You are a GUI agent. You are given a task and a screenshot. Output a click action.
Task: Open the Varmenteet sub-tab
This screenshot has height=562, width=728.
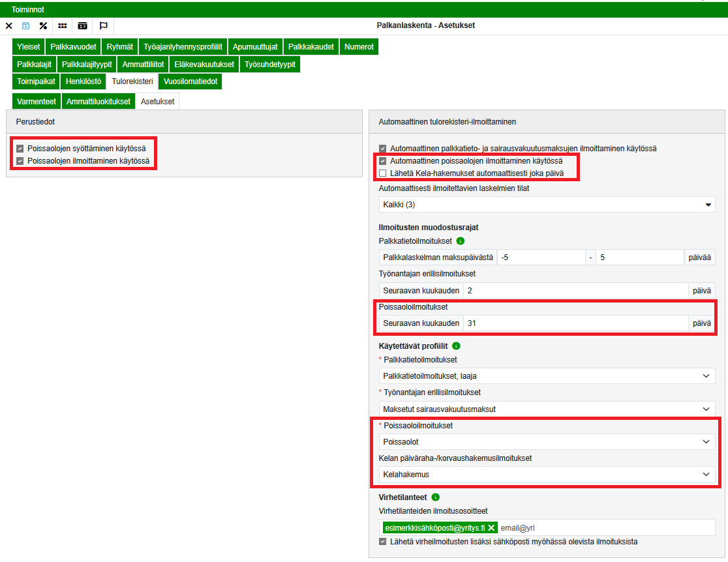(x=37, y=102)
